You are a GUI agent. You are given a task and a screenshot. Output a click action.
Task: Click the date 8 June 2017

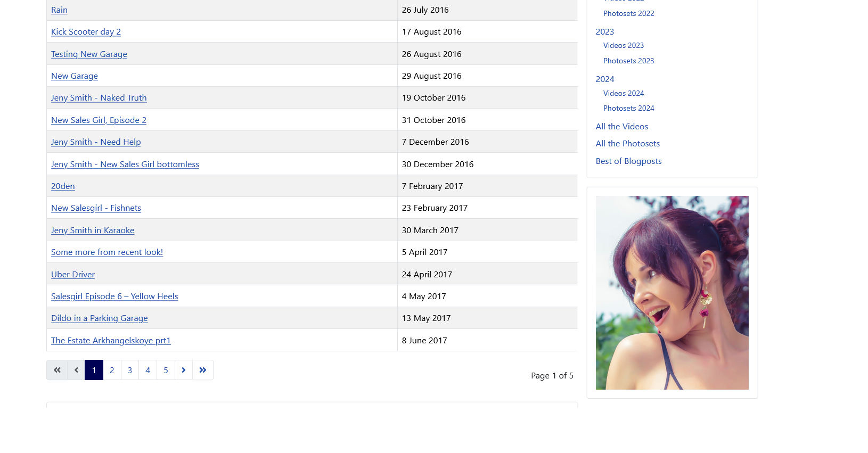[x=424, y=341]
